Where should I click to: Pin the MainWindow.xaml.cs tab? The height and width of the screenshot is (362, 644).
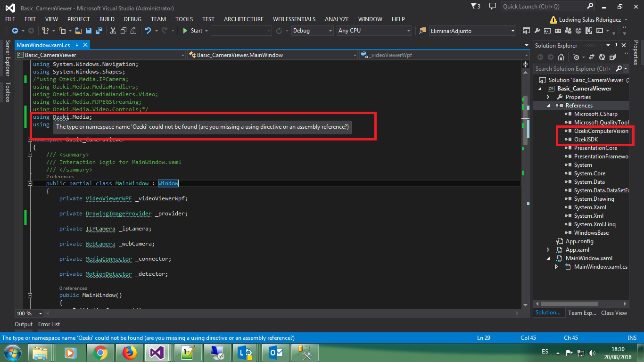[x=77, y=45]
